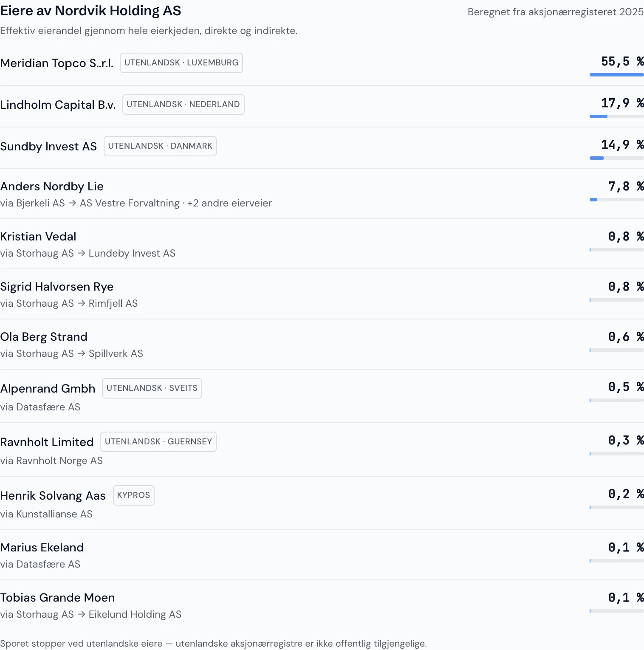Click the path 'via Storhaug AS → Lundeby Invest AS'
The height and width of the screenshot is (650, 644).
[88, 253]
